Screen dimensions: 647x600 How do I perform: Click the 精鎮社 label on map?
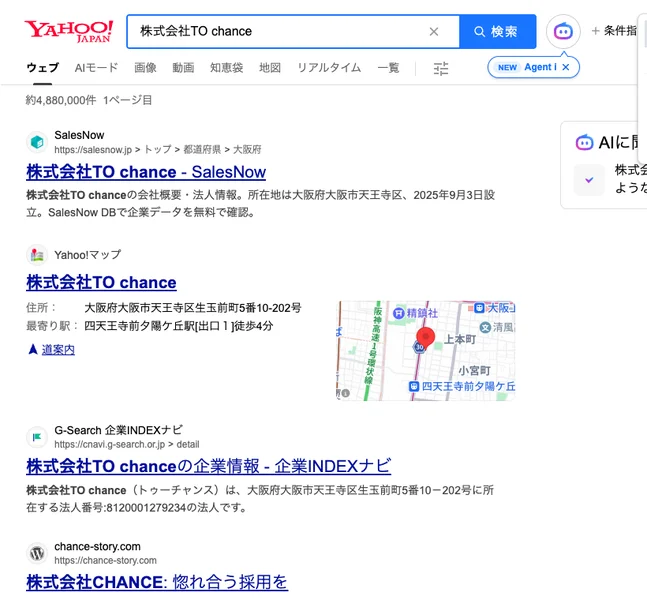pos(423,313)
